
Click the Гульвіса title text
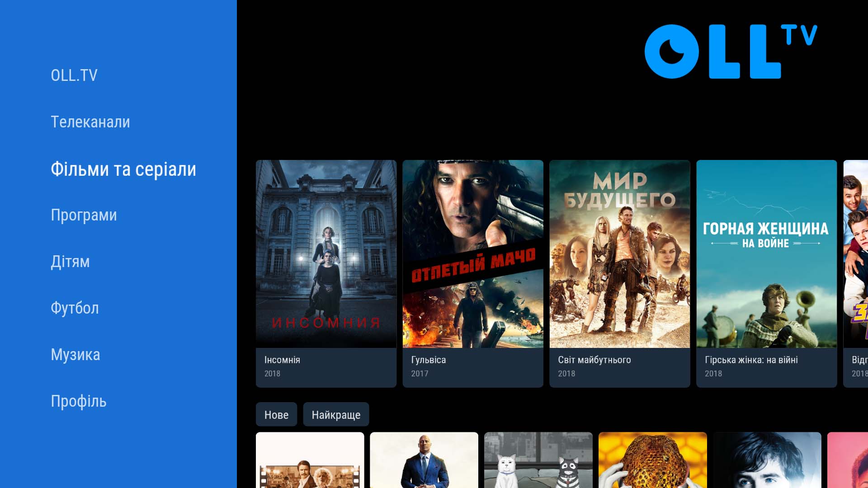pos(429,360)
